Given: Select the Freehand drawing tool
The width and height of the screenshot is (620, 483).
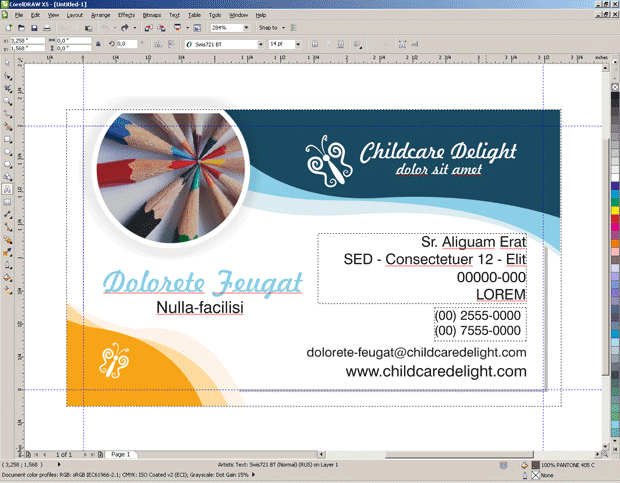Looking at the screenshot, I should click(x=8, y=114).
